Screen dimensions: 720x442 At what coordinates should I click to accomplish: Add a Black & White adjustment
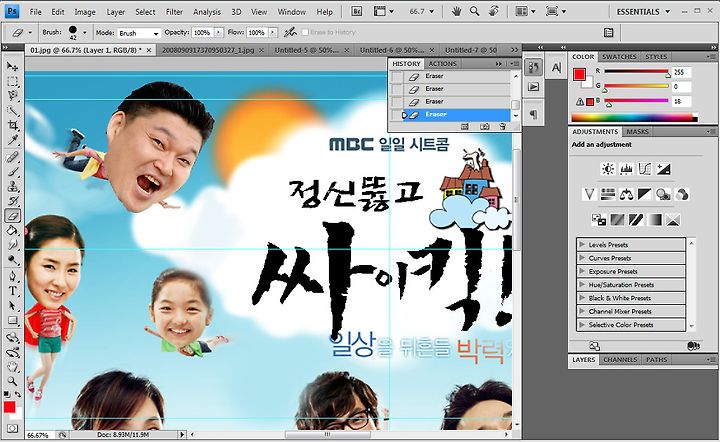(645, 194)
